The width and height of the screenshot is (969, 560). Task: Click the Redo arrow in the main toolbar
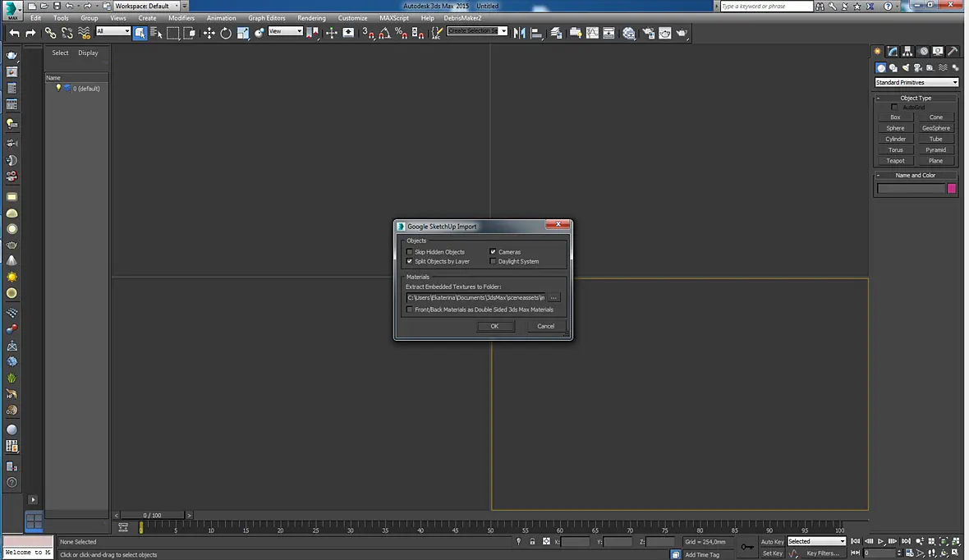click(x=30, y=34)
